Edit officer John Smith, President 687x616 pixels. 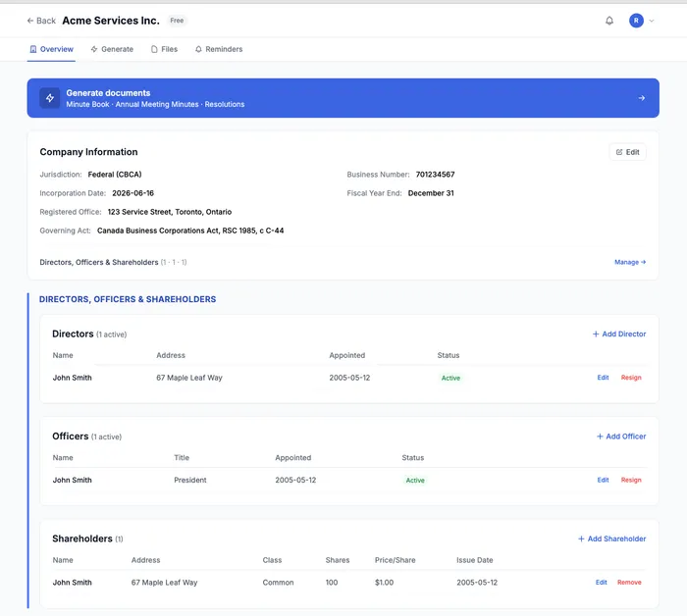603,480
